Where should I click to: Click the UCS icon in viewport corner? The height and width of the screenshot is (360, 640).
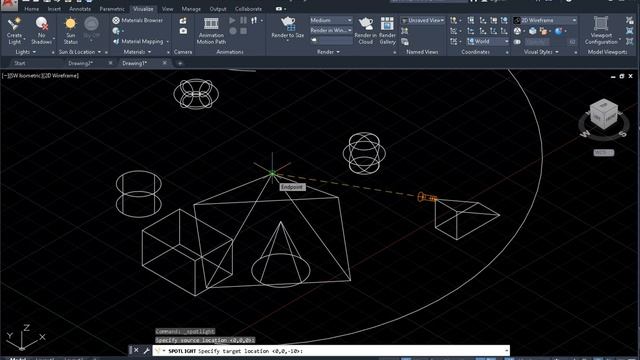tap(24, 338)
